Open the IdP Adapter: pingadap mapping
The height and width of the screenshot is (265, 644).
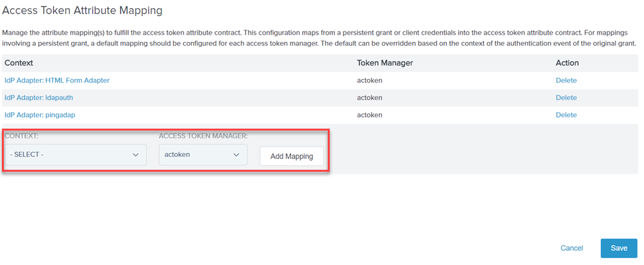(x=40, y=115)
